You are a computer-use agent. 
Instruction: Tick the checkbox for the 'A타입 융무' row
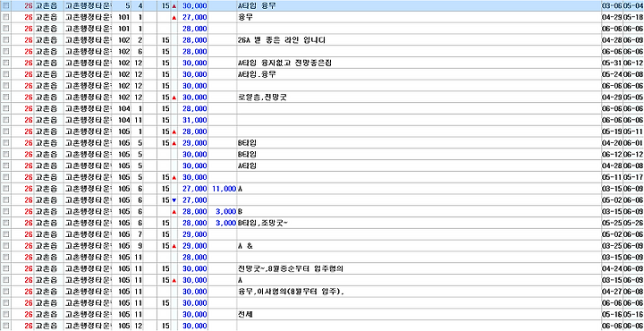pyautogui.click(x=5, y=6)
